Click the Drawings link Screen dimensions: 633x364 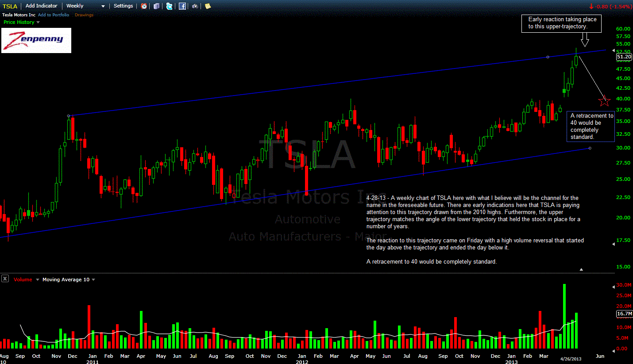(x=84, y=15)
